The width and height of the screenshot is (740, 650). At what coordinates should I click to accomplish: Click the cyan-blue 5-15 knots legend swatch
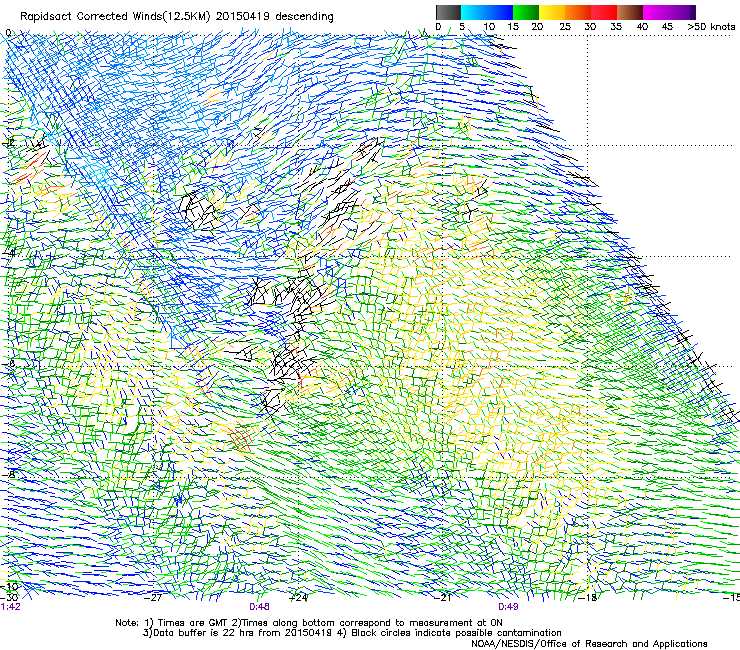[x=487, y=12]
